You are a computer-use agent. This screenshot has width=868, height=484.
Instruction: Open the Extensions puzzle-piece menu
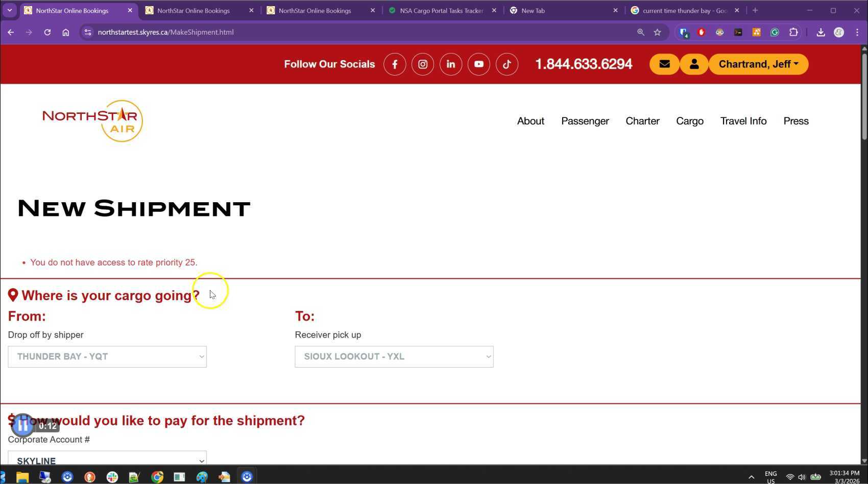pyautogui.click(x=793, y=32)
